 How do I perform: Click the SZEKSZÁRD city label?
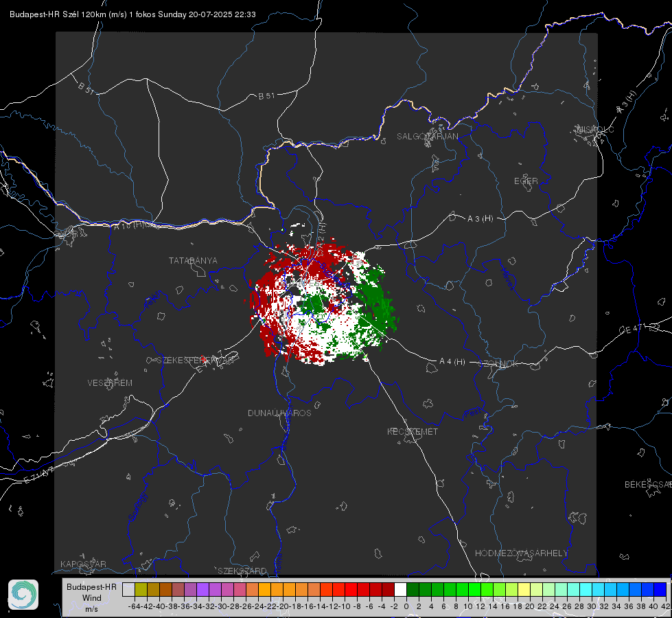242,571
